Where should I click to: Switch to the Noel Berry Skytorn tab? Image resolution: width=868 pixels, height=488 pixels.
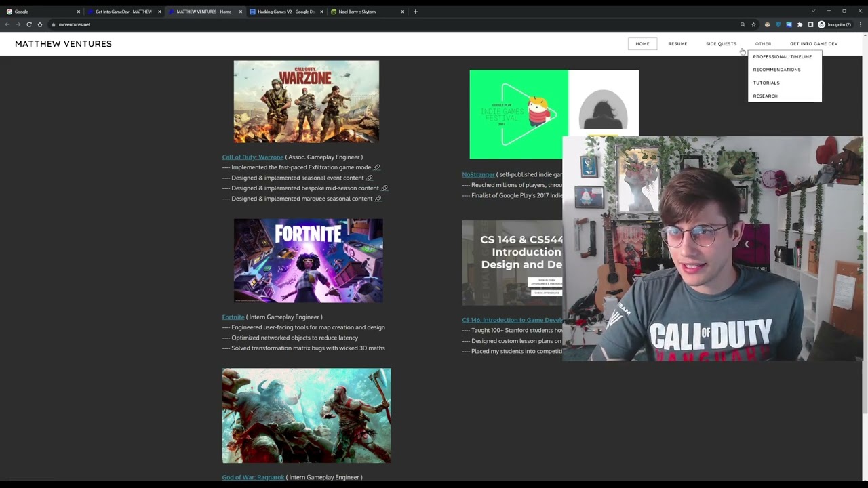366,12
